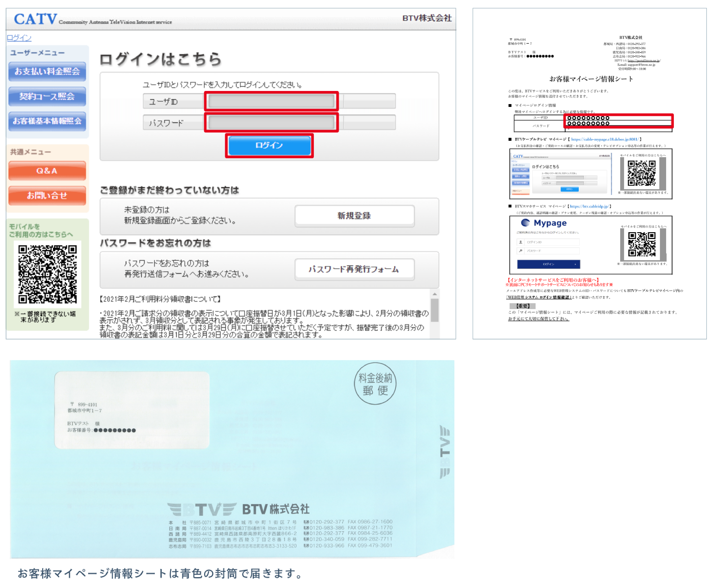Screen dimensions: 715x588
Task: Click dark blue ログイン button on Mypage preview
Action: (x=548, y=264)
